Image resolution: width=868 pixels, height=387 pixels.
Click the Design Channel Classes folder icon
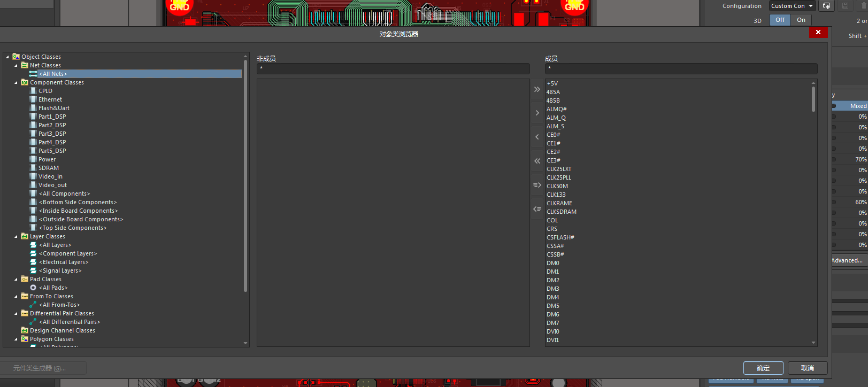pos(25,330)
